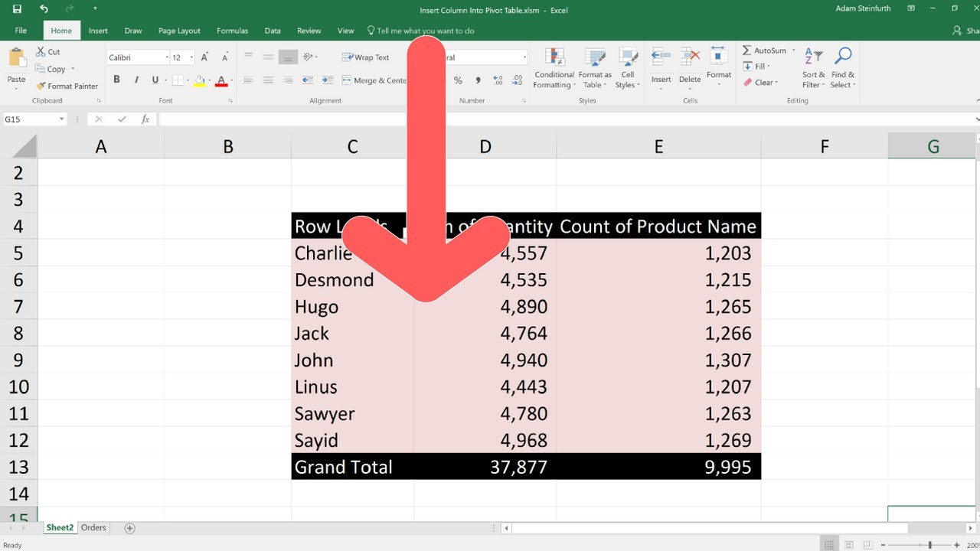
Task: Open the Clear menu
Action: [760, 83]
